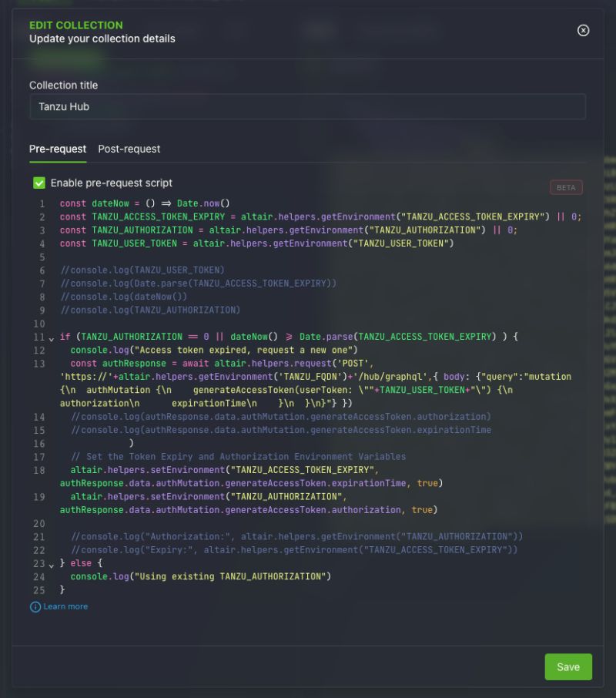Viewport: 616px width, 698px height.
Task: Click the 'TANZU_ACCESS_TOKEN_EXPIRY' declaration on line 2
Action: 159,216
